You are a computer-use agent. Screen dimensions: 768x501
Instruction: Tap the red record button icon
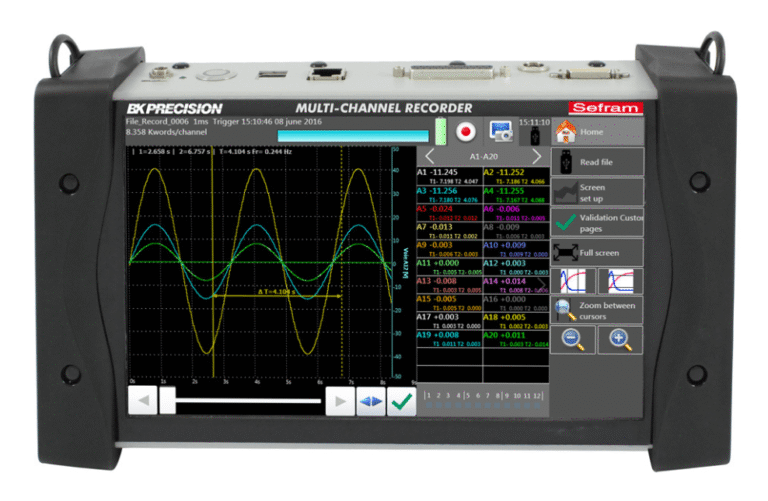pos(465,131)
